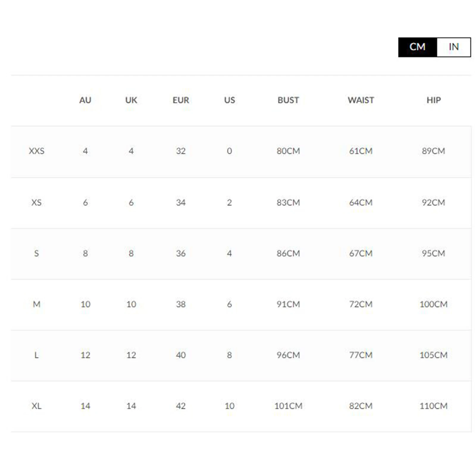
Task: Click the BUST column header
Action: point(288,100)
